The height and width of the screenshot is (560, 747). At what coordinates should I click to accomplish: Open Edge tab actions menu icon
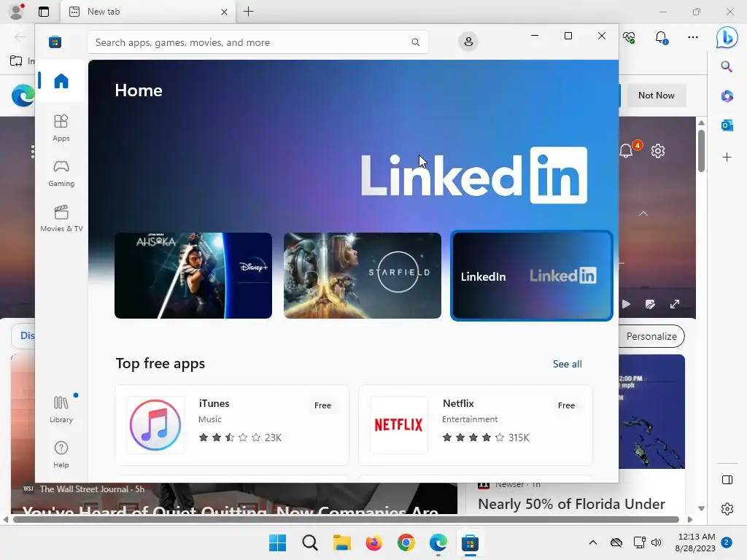point(43,12)
